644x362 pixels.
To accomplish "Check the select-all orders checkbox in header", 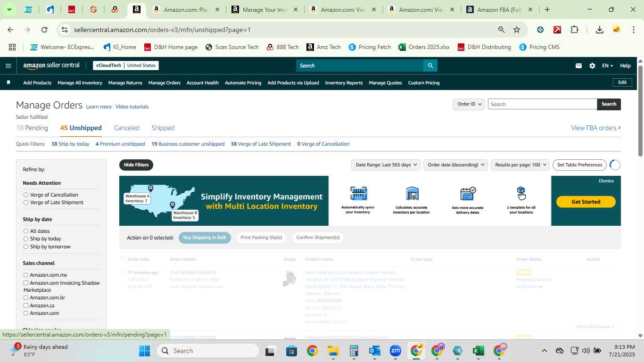I will (123, 258).
